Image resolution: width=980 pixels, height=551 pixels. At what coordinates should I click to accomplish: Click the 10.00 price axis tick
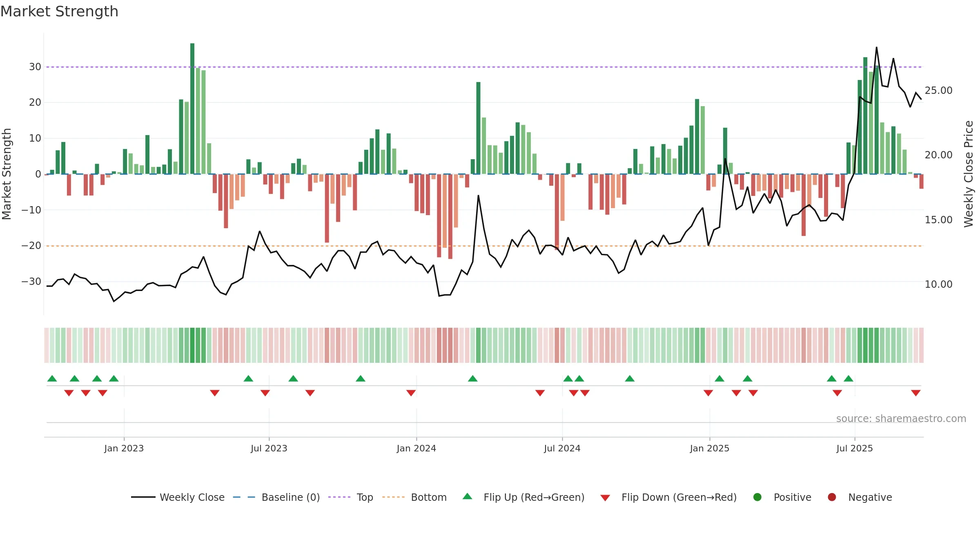pyautogui.click(x=938, y=284)
